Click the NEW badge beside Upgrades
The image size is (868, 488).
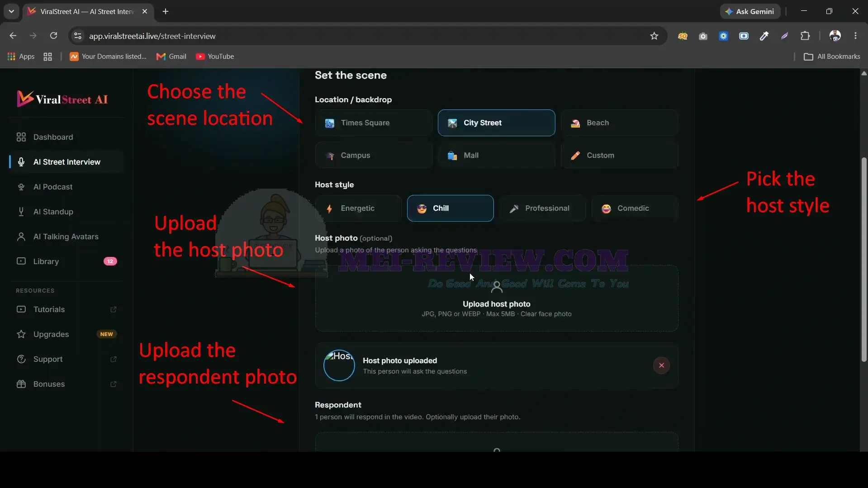click(107, 334)
